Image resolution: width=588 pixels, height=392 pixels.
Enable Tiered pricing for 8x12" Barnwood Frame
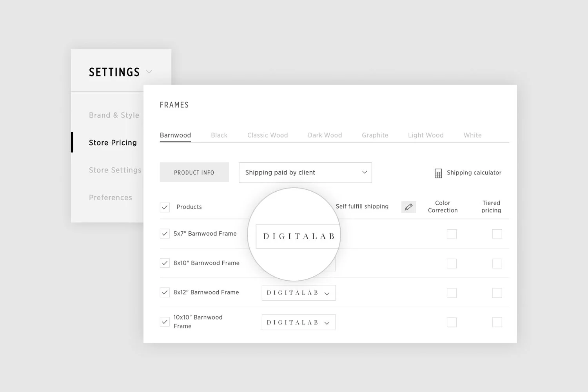point(497,293)
